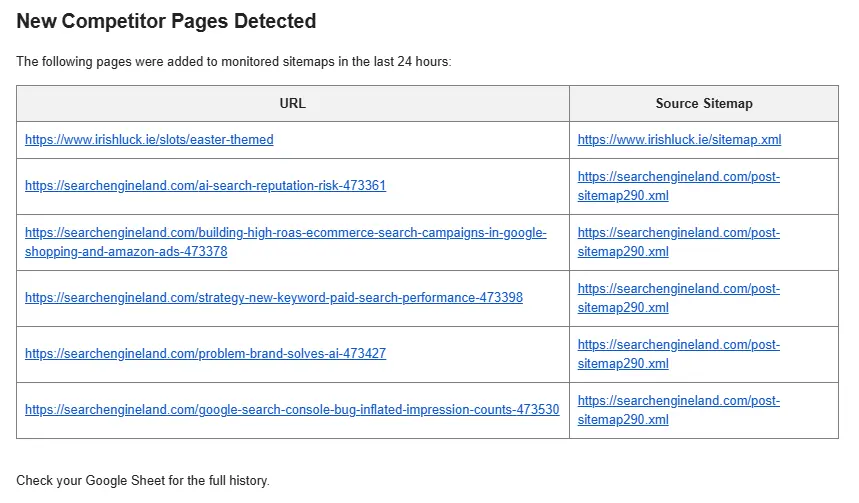Open post-sitemap290.xml link in high-roas-ecommerce row
859x503 pixels.
(679, 242)
